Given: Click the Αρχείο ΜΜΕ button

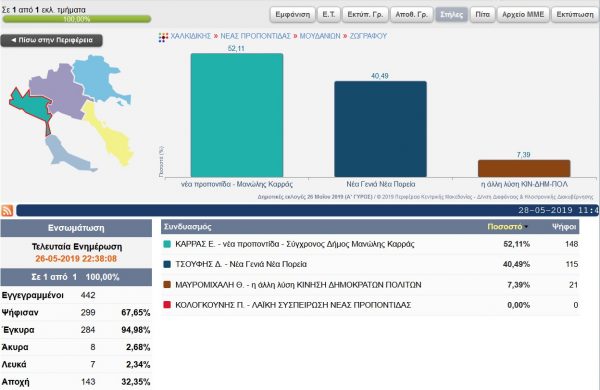Looking at the screenshot, I should (x=523, y=15).
